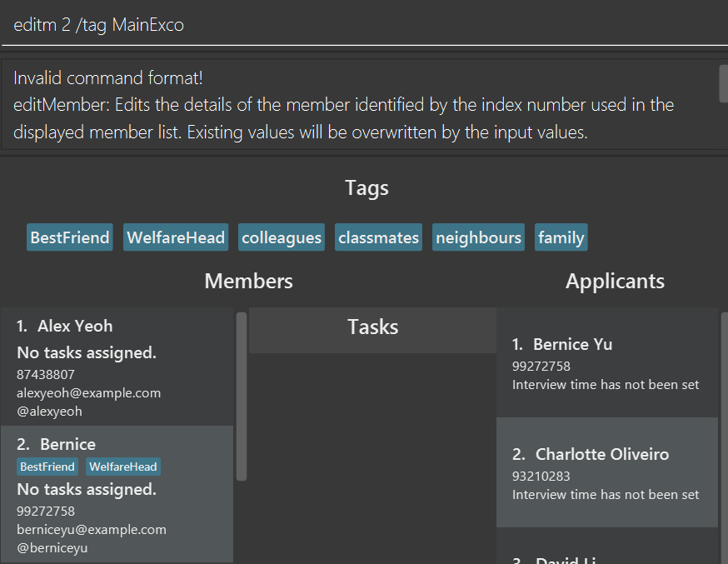728x564 pixels.
Task: Click telegram handle @alexyeoh
Action: click(49, 412)
